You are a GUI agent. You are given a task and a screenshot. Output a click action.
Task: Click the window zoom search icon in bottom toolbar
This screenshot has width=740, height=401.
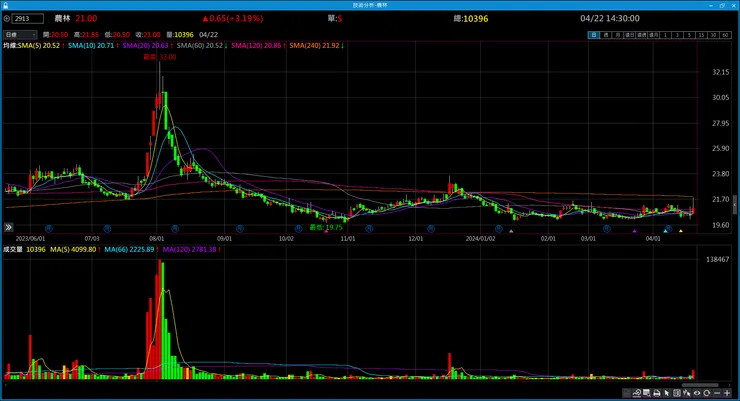point(647,393)
